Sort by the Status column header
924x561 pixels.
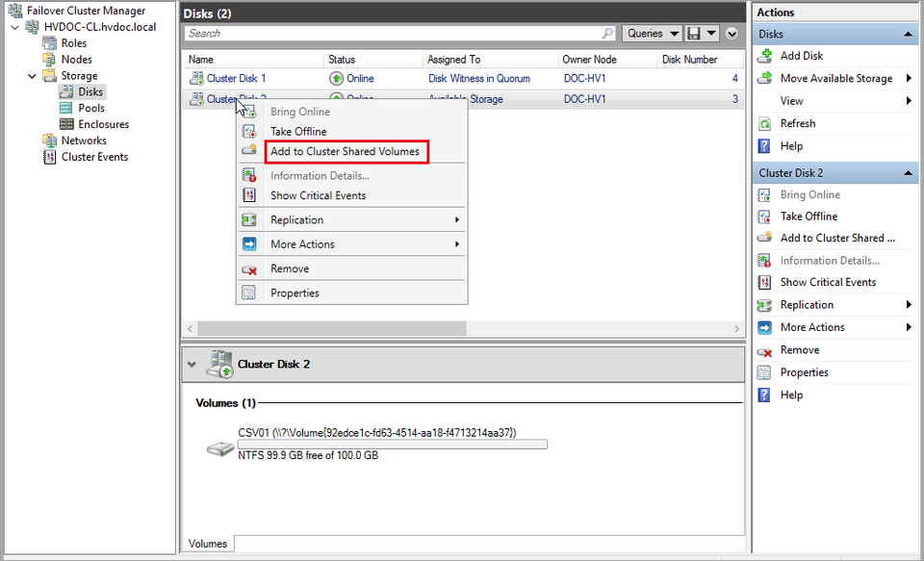coord(373,60)
